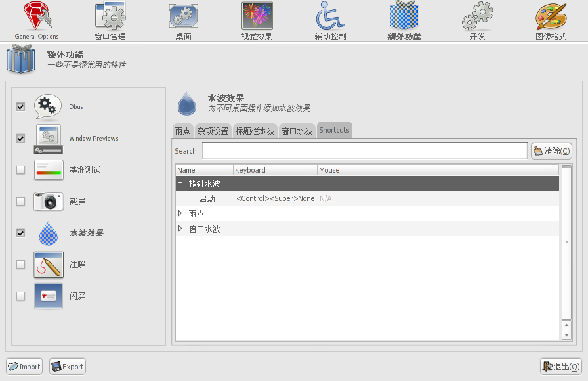Viewport: 588px width, 381px height.
Task: Click the 闪屏 label
Action: [x=77, y=296]
